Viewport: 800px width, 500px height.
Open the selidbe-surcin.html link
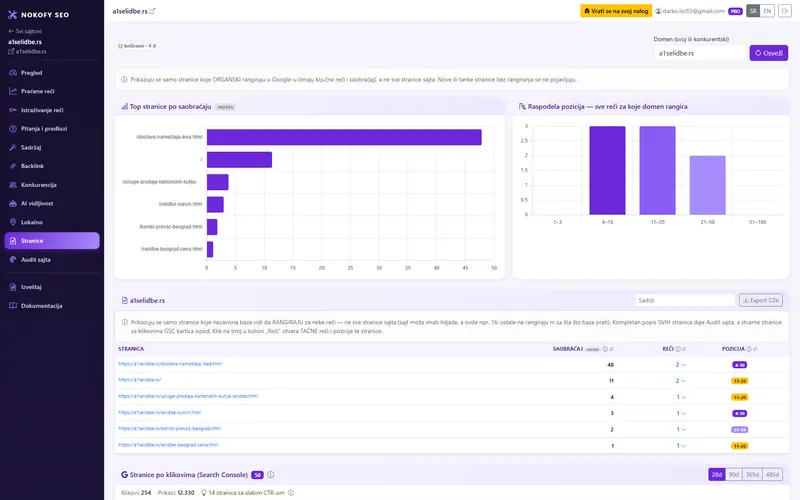pyautogui.click(x=159, y=413)
